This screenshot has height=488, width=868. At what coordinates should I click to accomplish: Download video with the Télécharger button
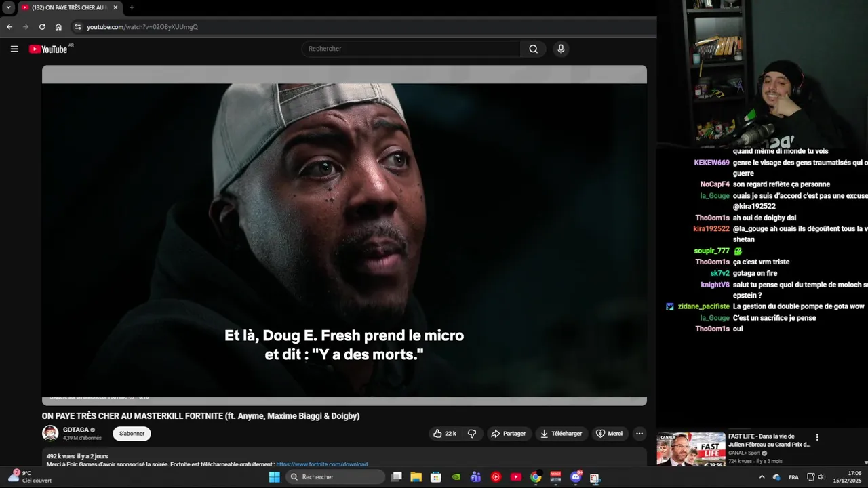(561, 434)
